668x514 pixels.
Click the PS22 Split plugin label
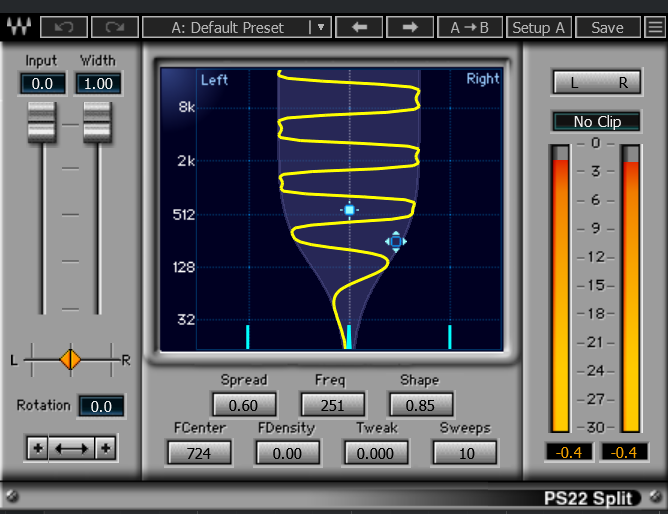(588, 498)
